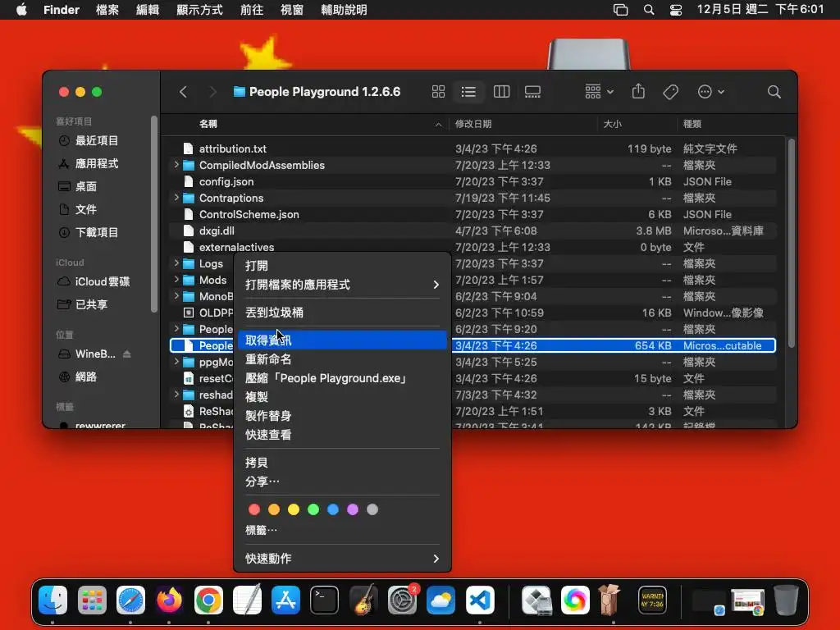Choose 重新命名 in the context menu
The width and height of the screenshot is (840, 630).
tap(342, 359)
